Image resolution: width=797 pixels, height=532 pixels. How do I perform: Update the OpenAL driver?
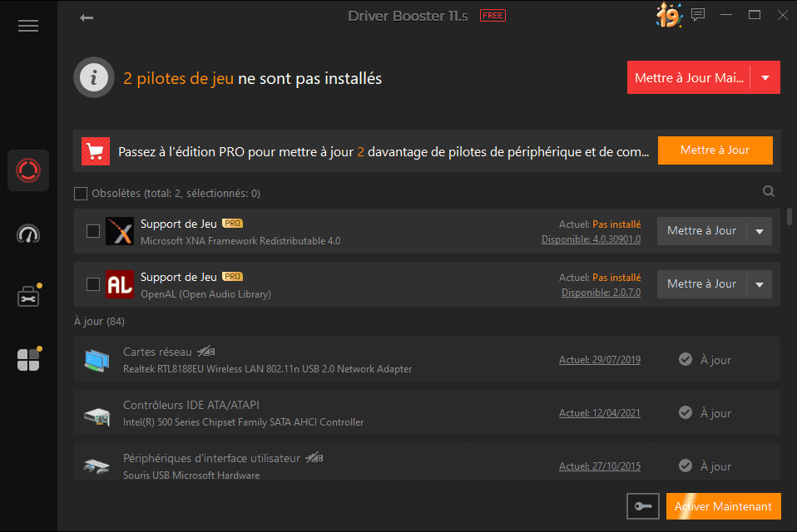702,284
